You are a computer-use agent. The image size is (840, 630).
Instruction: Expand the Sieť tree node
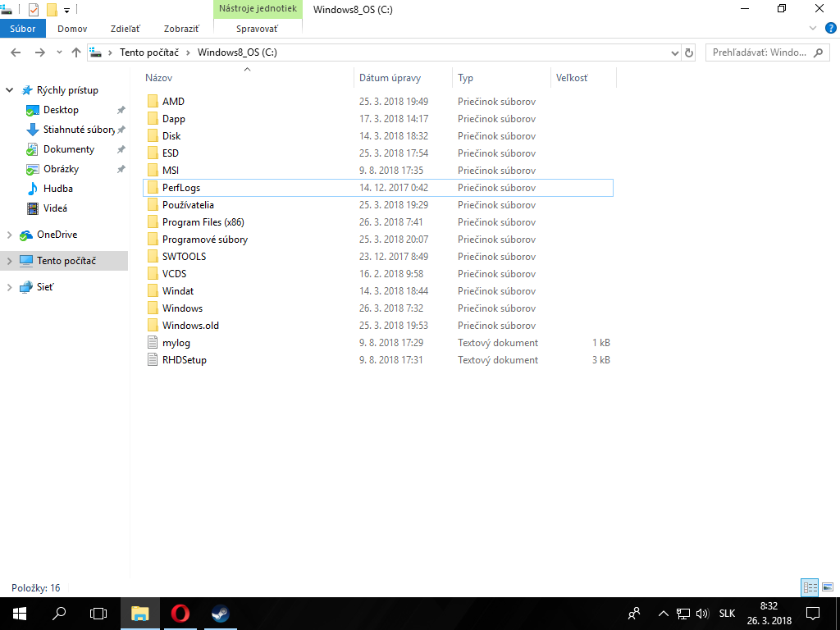pyautogui.click(x=9, y=287)
